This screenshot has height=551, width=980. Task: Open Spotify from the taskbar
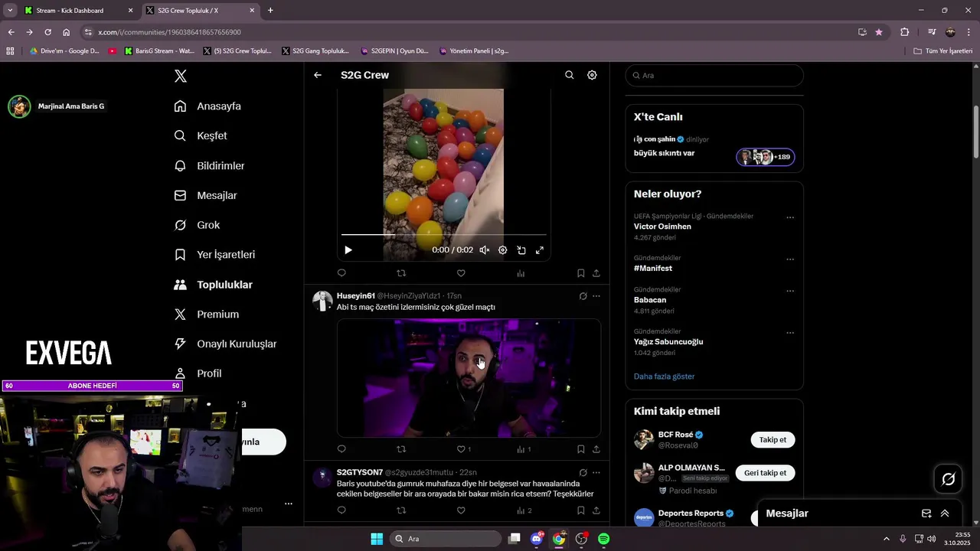[x=603, y=539]
